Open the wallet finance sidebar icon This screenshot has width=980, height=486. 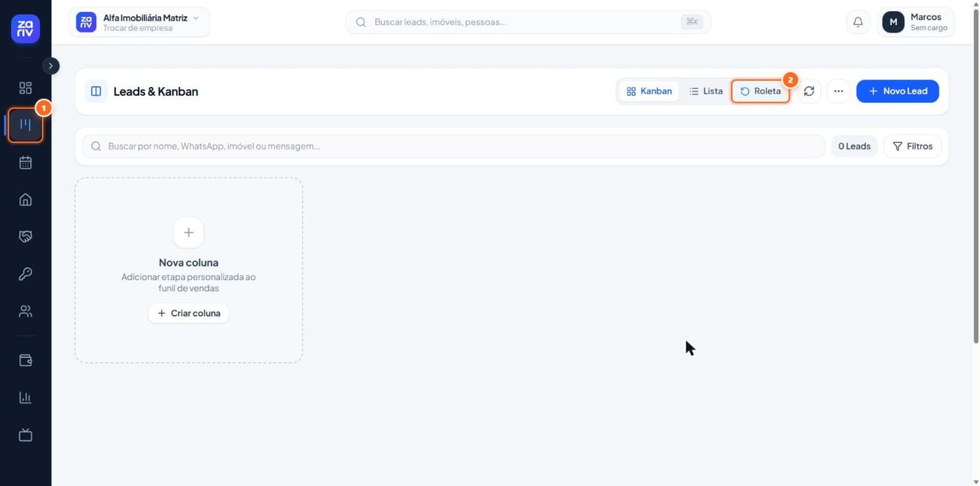25,361
